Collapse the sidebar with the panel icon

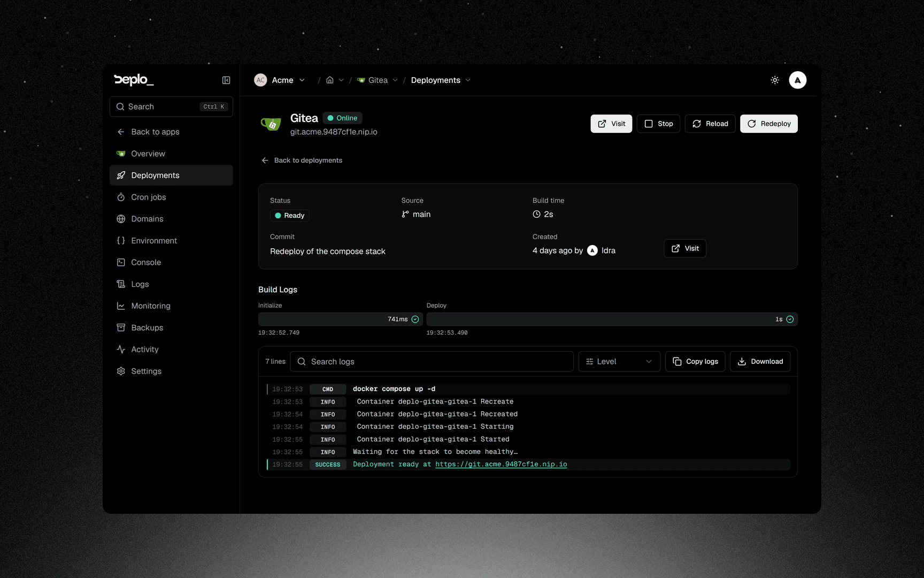tap(226, 80)
